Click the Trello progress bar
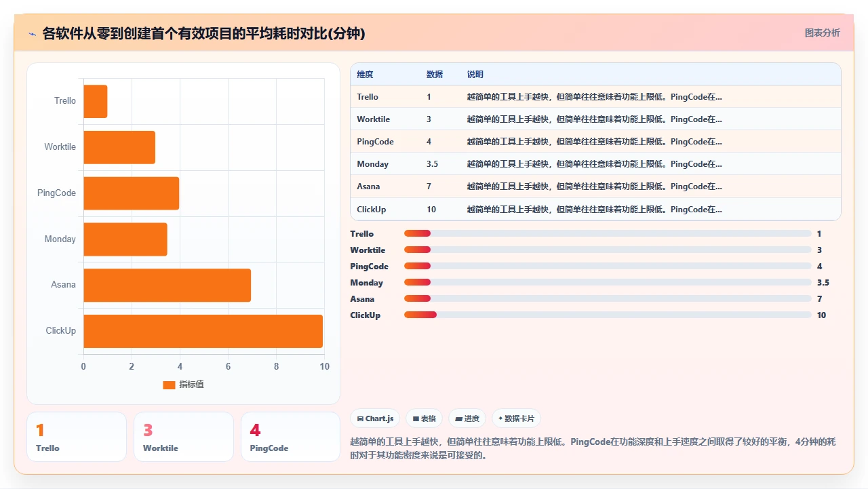This screenshot has height=489, width=868. pyautogui.click(x=608, y=233)
